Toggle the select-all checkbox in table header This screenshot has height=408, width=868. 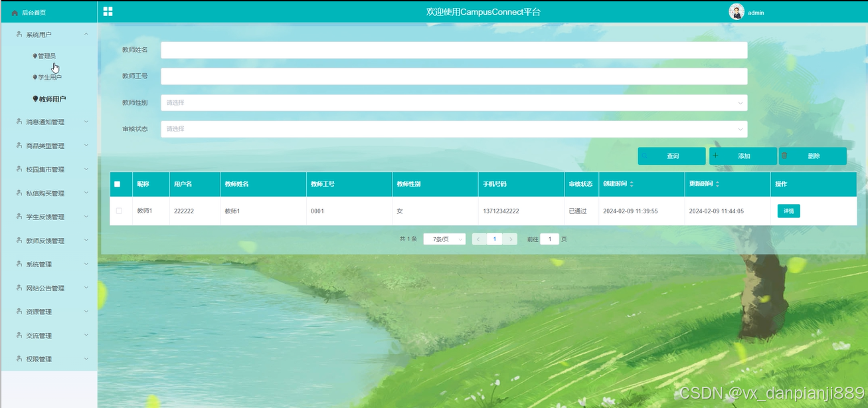click(118, 184)
